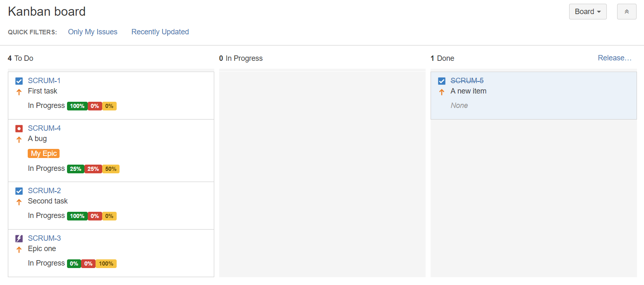Open the SCRUM-3 issue link

point(44,238)
